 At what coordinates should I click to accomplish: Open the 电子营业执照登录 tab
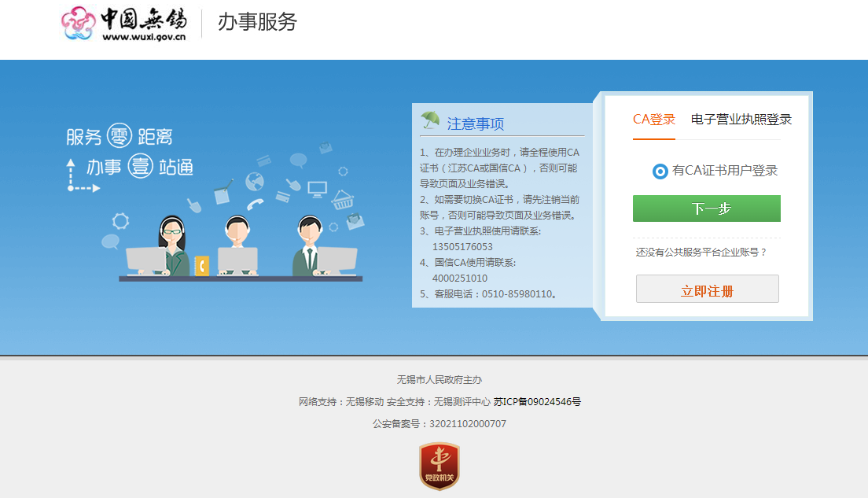tap(741, 120)
